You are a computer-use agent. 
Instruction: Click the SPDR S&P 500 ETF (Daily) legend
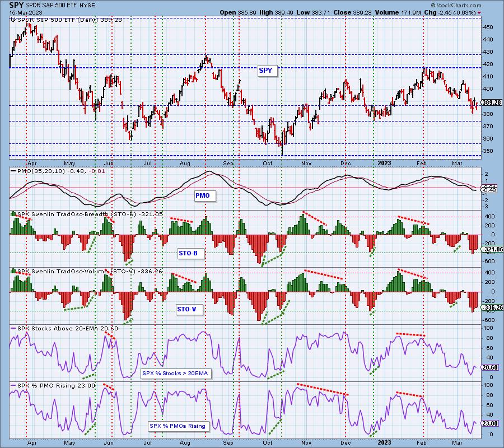pyautogui.click(x=67, y=20)
